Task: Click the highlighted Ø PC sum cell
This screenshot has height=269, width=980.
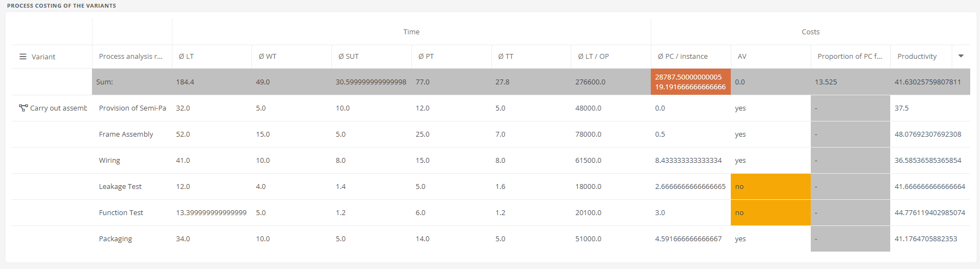Action: pos(691,82)
